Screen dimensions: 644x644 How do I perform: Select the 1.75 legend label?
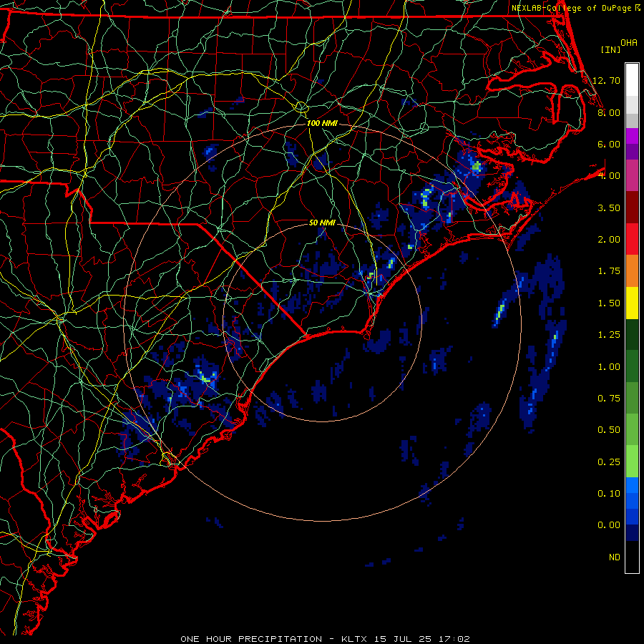[609, 271]
